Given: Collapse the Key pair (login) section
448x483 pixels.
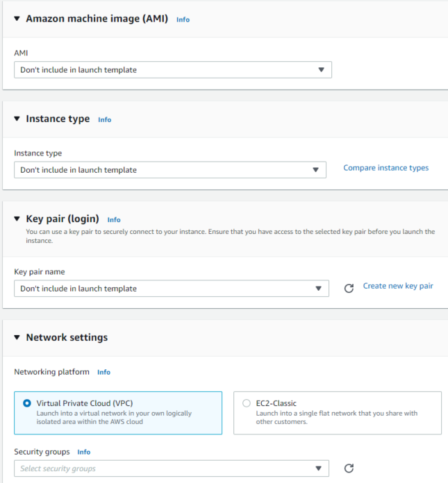Looking at the screenshot, I should pyautogui.click(x=17, y=219).
